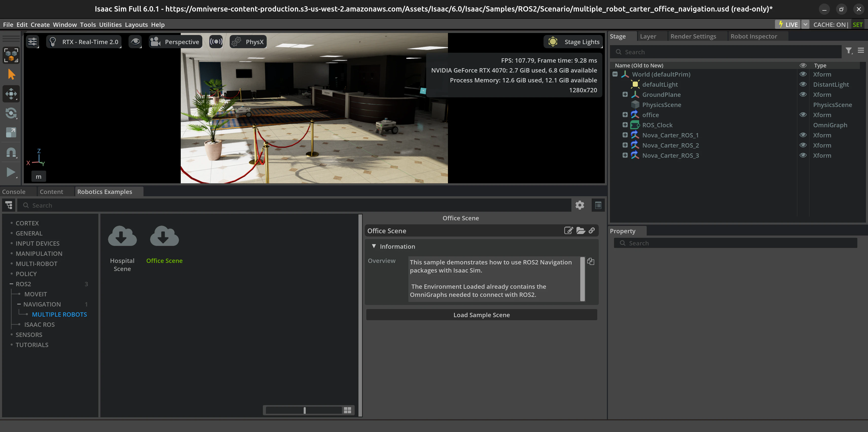This screenshot has height=432, width=868.
Task: Activate the orange arrow select tool
Action: coord(11,74)
